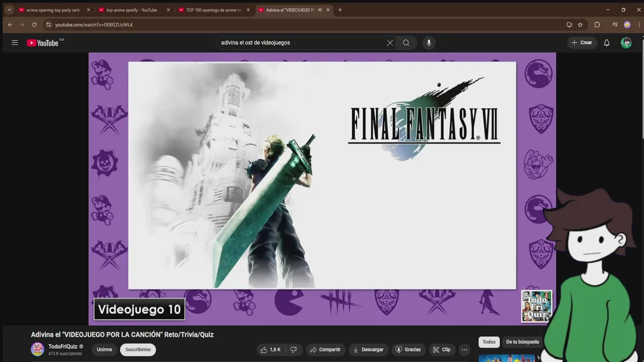Open browser extensions puzzle icon
The image size is (644, 362).
tap(597, 25)
